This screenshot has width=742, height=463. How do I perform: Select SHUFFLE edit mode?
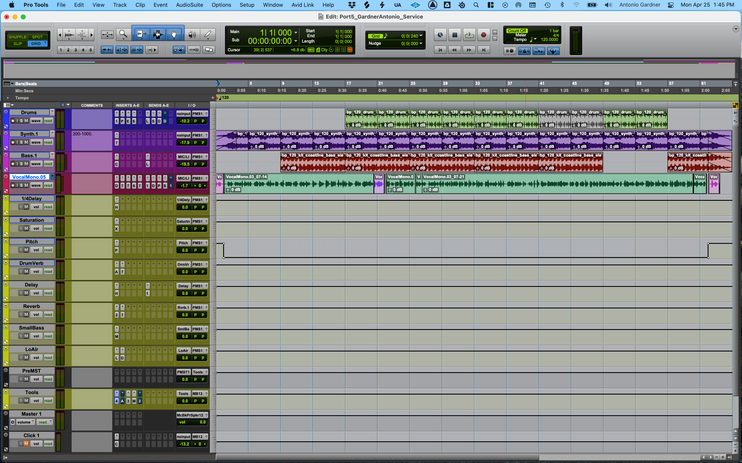(x=18, y=37)
